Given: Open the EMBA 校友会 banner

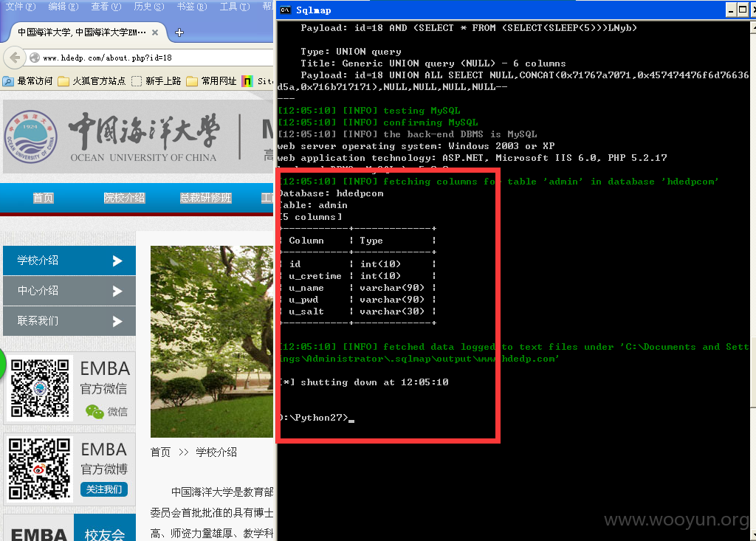Looking at the screenshot, I should (x=69, y=528).
